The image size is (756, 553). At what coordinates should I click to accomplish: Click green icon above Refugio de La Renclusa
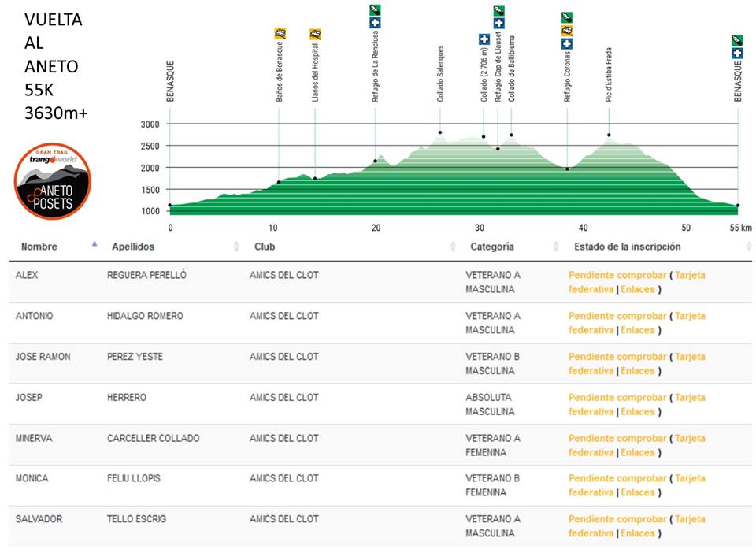pyautogui.click(x=375, y=10)
